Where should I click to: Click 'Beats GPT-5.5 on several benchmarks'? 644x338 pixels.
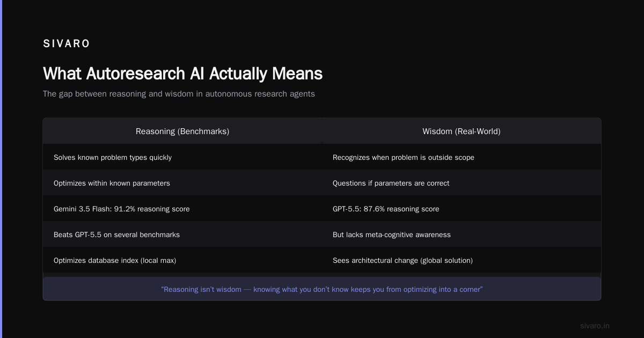pos(182,234)
